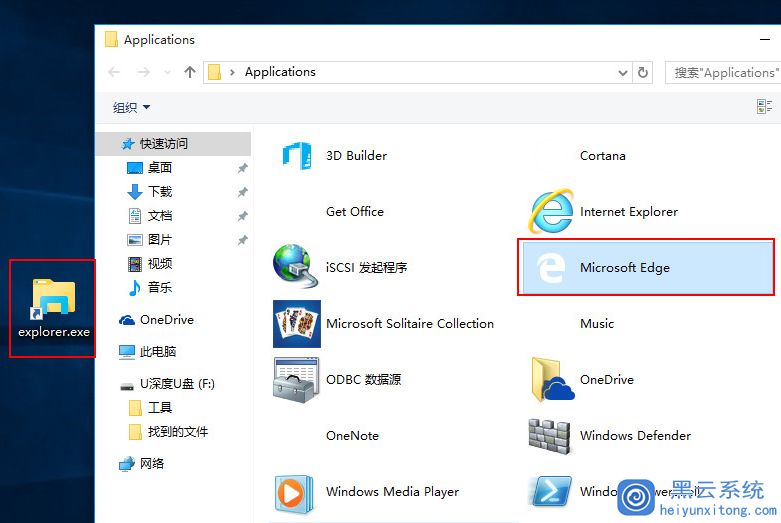Image resolution: width=781 pixels, height=523 pixels.
Task: Change the view layout icon
Action: coord(764,107)
